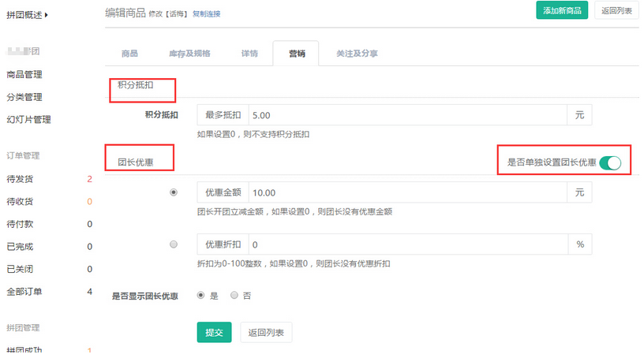The width and height of the screenshot is (644, 358).
Task: Switch to the 商品 tab
Action: 129,54
